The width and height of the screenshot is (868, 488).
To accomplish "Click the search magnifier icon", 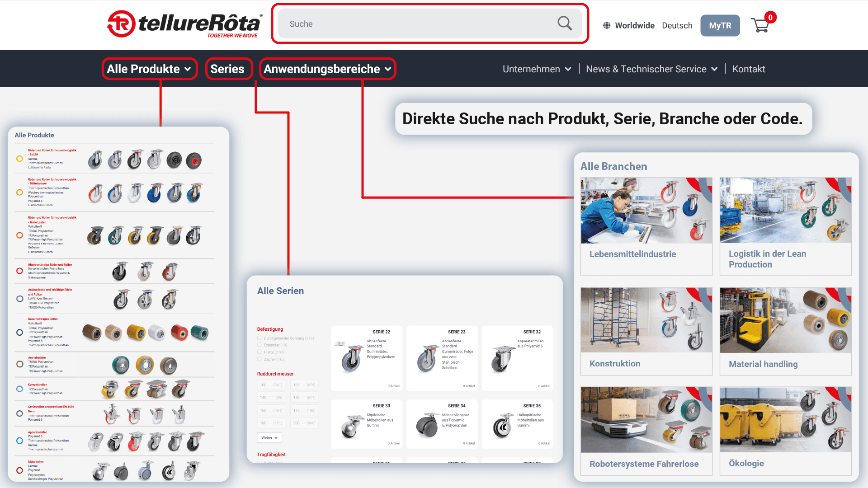I will pos(564,23).
